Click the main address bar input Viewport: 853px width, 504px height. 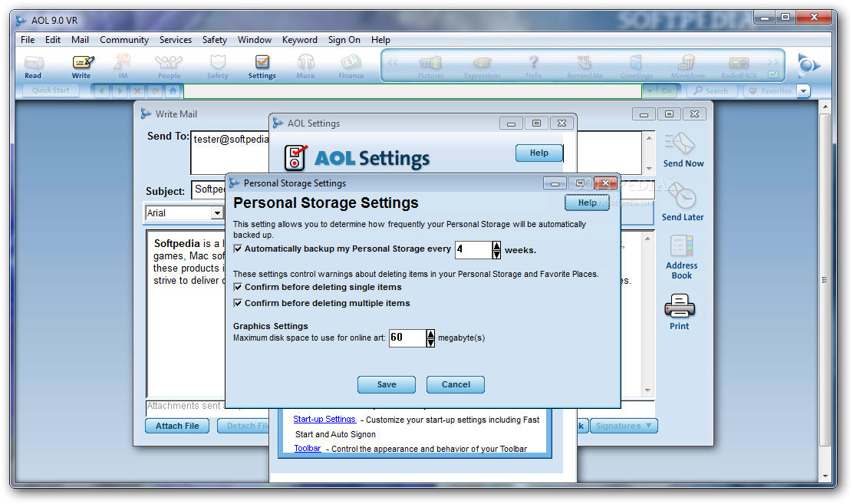click(x=413, y=91)
